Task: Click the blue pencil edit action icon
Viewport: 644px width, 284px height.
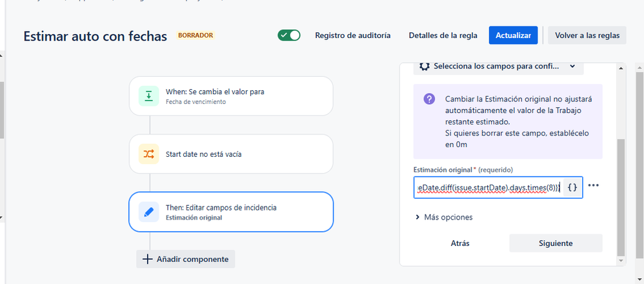Action: click(x=149, y=212)
